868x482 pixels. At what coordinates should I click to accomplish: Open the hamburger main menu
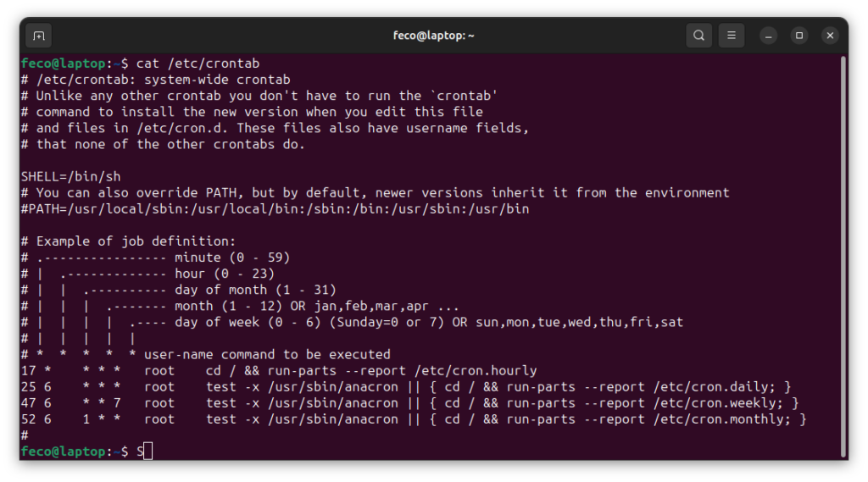pyautogui.click(x=732, y=36)
